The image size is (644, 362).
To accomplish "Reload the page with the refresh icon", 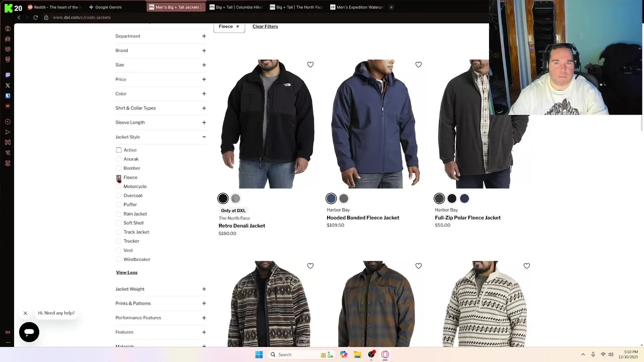I will tap(36, 18).
